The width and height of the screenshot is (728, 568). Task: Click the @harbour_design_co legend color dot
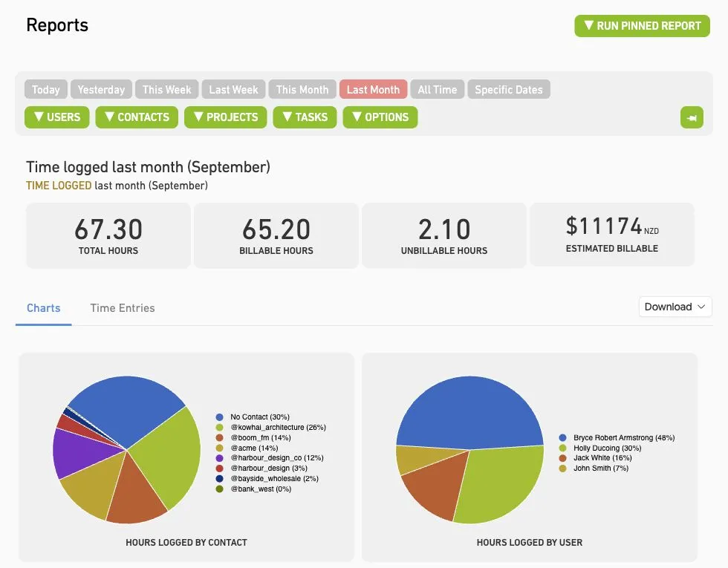pyautogui.click(x=220, y=458)
